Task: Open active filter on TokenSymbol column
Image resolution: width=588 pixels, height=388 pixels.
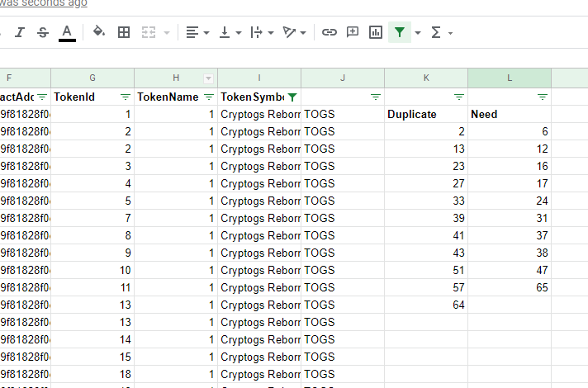Action: pyautogui.click(x=292, y=97)
